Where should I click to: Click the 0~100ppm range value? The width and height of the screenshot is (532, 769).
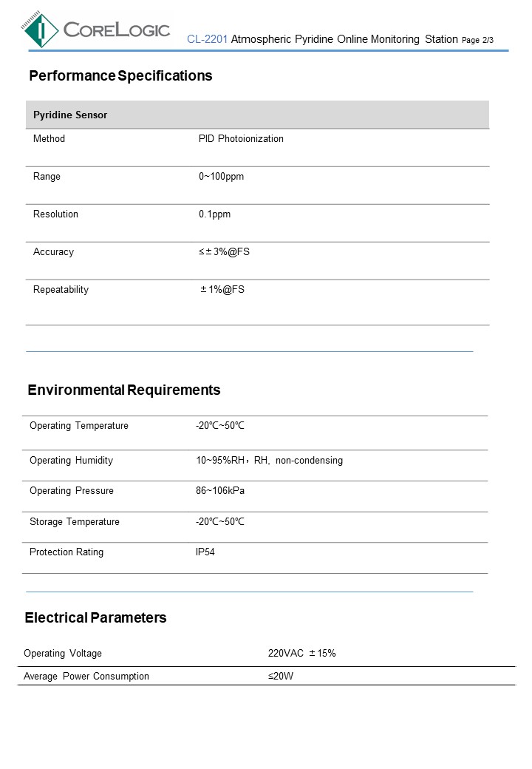click(x=221, y=177)
